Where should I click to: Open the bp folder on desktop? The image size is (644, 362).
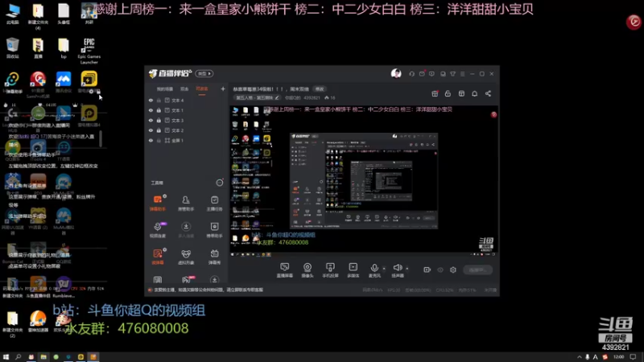(64, 48)
